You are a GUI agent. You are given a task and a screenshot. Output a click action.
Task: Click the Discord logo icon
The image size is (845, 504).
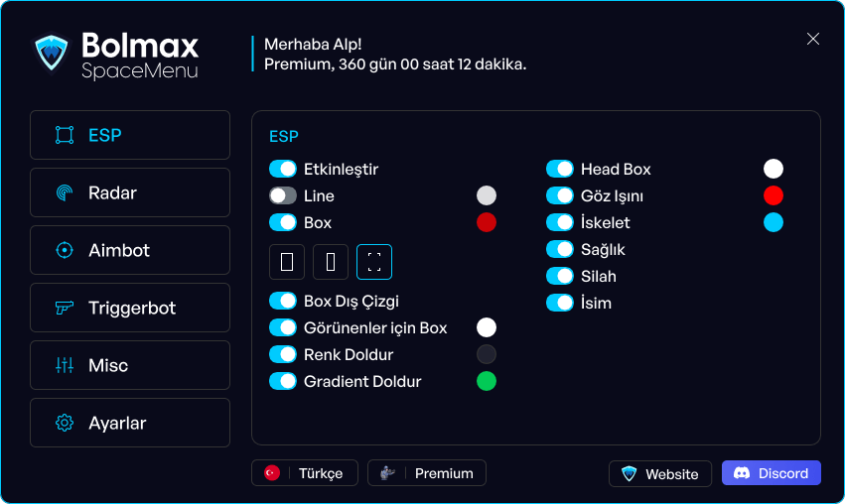(x=742, y=473)
